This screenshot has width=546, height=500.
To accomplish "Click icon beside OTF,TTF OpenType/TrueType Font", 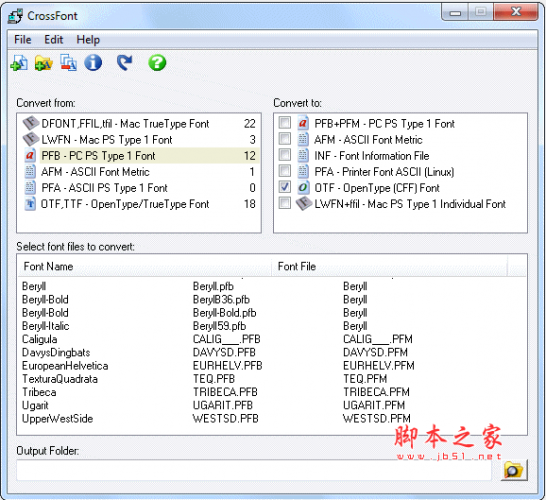I will pyautogui.click(x=30, y=203).
